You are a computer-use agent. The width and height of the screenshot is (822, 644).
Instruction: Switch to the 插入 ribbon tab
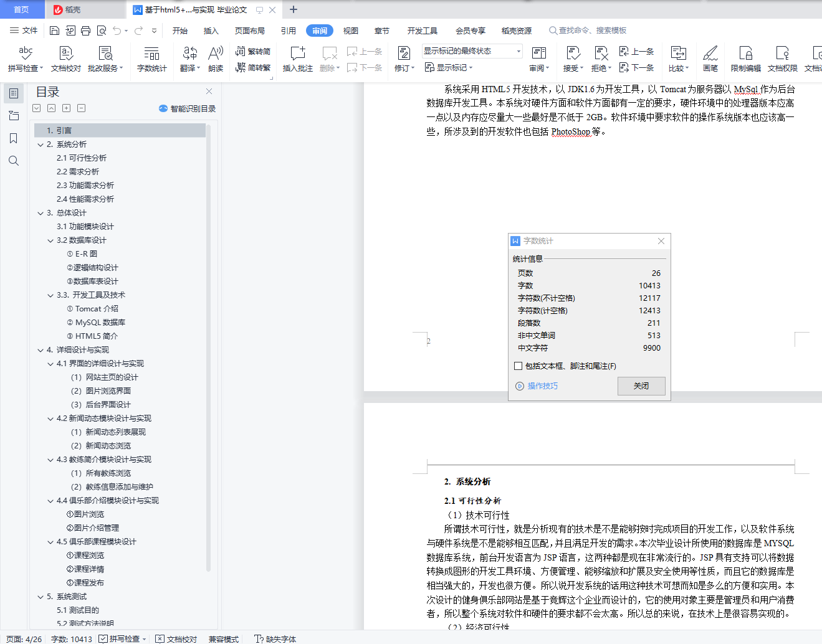pyautogui.click(x=211, y=31)
